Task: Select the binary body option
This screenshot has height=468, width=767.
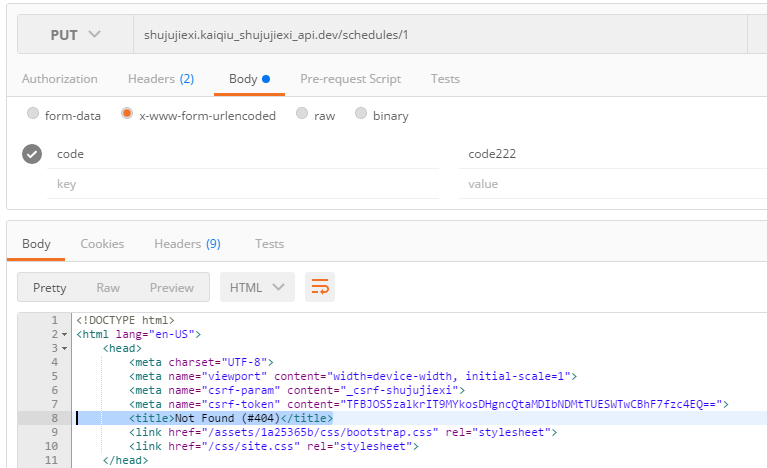Action: 361,114
